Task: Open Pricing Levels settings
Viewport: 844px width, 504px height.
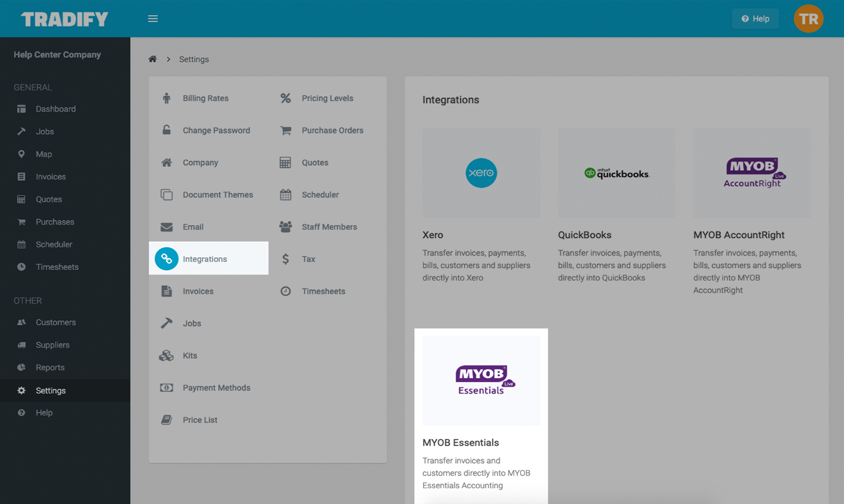Action: point(327,98)
